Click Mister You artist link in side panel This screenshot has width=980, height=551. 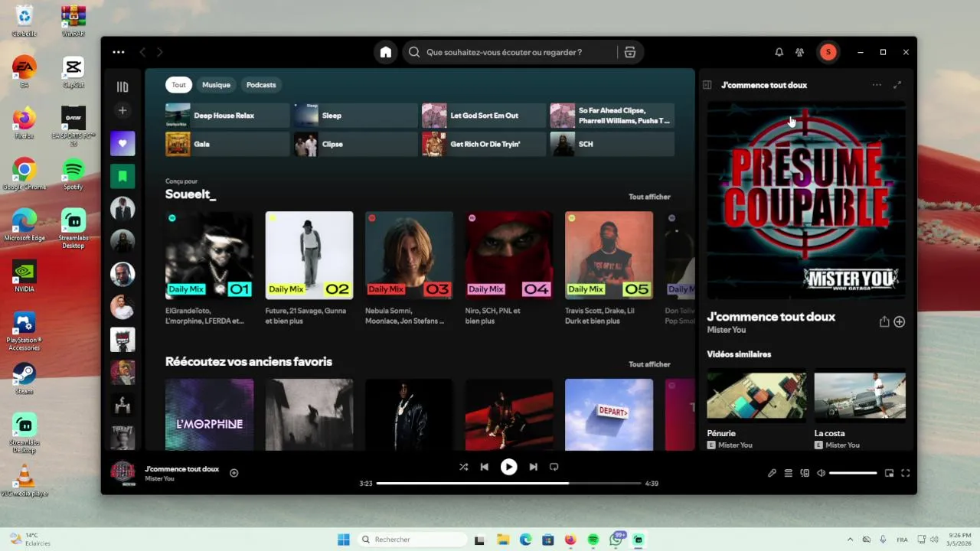click(727, 330)
